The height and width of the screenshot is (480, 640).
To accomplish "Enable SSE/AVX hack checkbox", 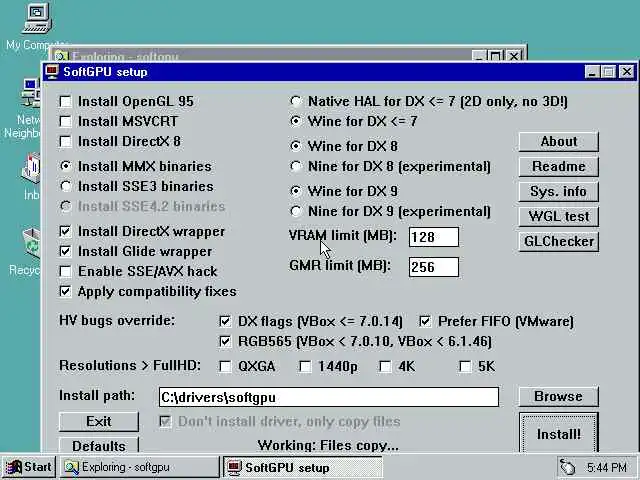I will 65,271.
